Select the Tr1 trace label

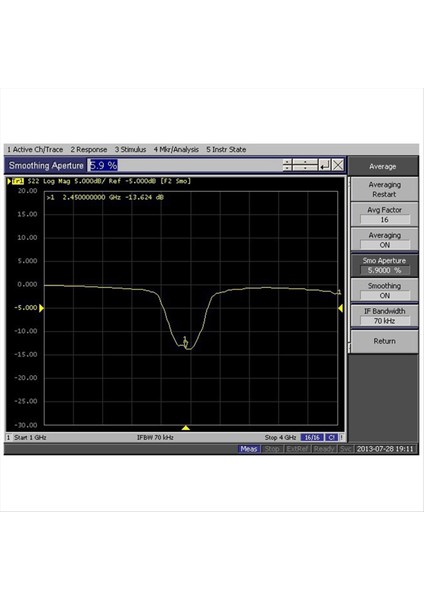(x=18, y=181)
